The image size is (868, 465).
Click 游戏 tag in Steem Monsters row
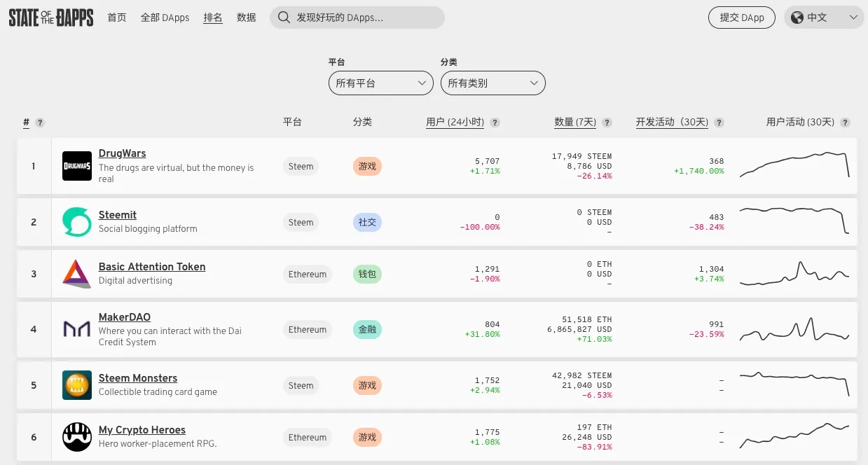[x=367, y=386]
